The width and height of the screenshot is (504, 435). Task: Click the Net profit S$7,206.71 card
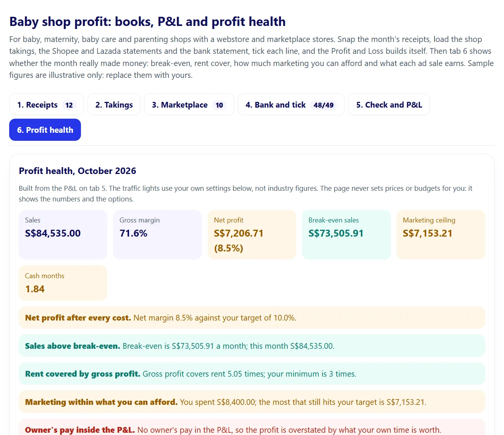(x=252, y=235)
